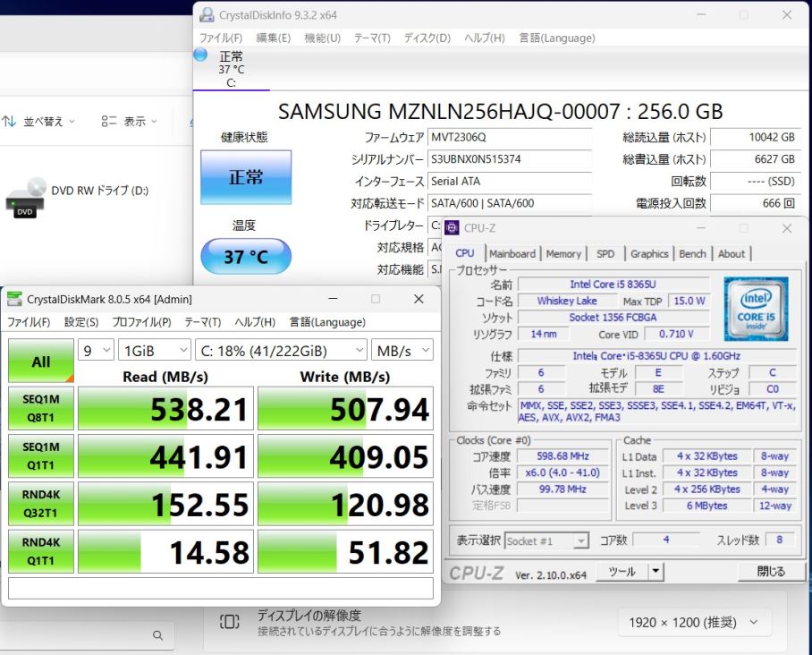Open ディスク(D) menu in CrystalDiskInfo
This screenshot has height=655, width=812.
[x=427, y=38]
